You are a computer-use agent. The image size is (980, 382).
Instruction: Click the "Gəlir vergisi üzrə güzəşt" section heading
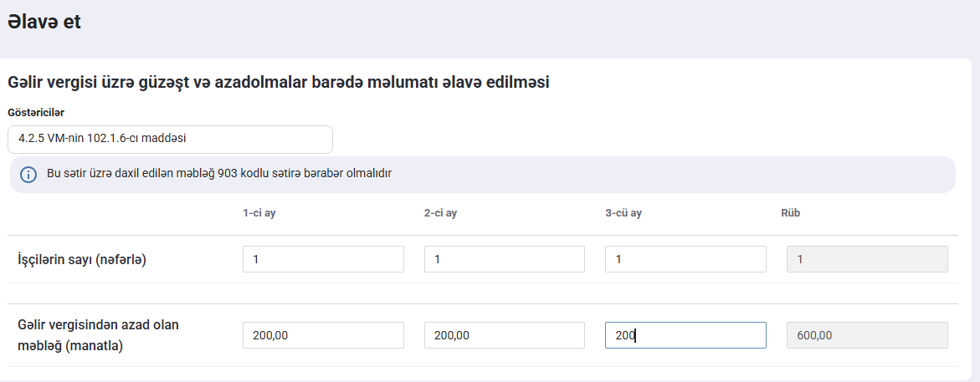tap(278, 82)
